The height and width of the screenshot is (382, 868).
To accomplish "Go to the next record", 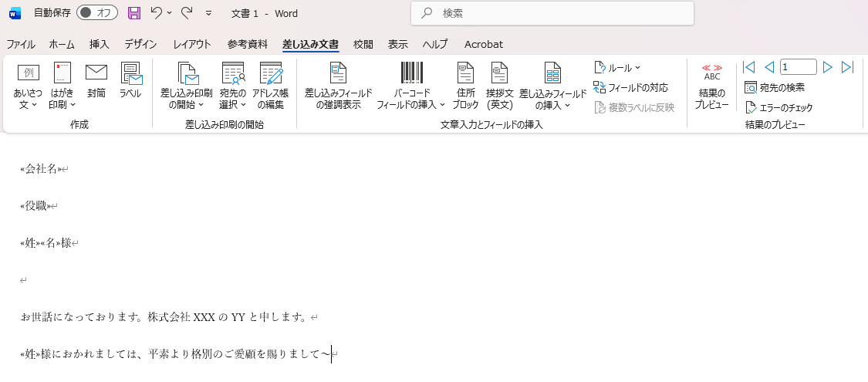I will pos(828,68).
